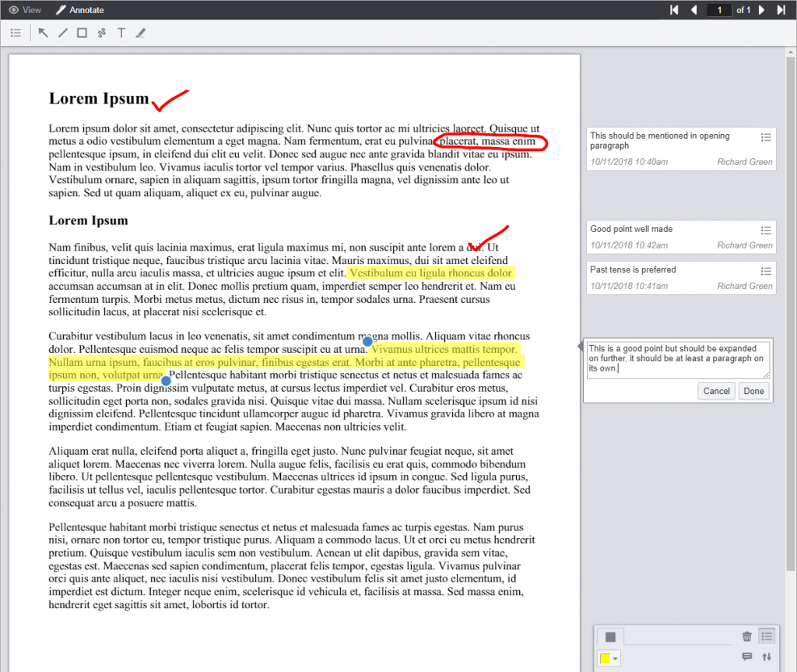Viewport: 797px width, 672px height.
Task: Click the comment bubble icon
Action: tap(746, 656)
